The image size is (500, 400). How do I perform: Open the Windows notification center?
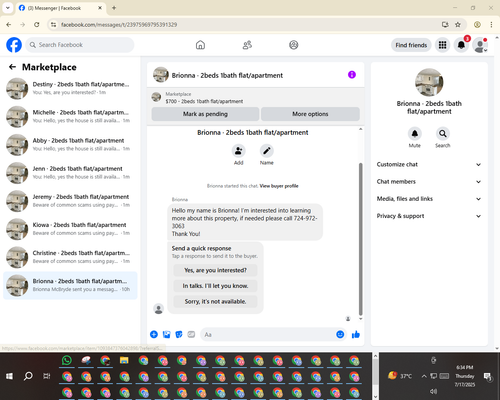(x=488, y=376)
